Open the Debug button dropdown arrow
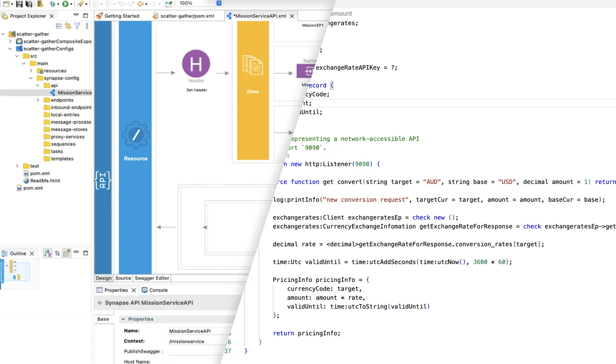616x364 pixels. pyautogui.click(x=58, y=4)
